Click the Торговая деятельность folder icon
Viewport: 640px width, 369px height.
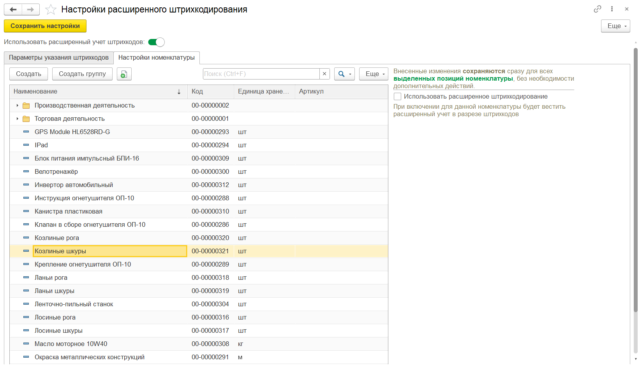coord(26,119)
